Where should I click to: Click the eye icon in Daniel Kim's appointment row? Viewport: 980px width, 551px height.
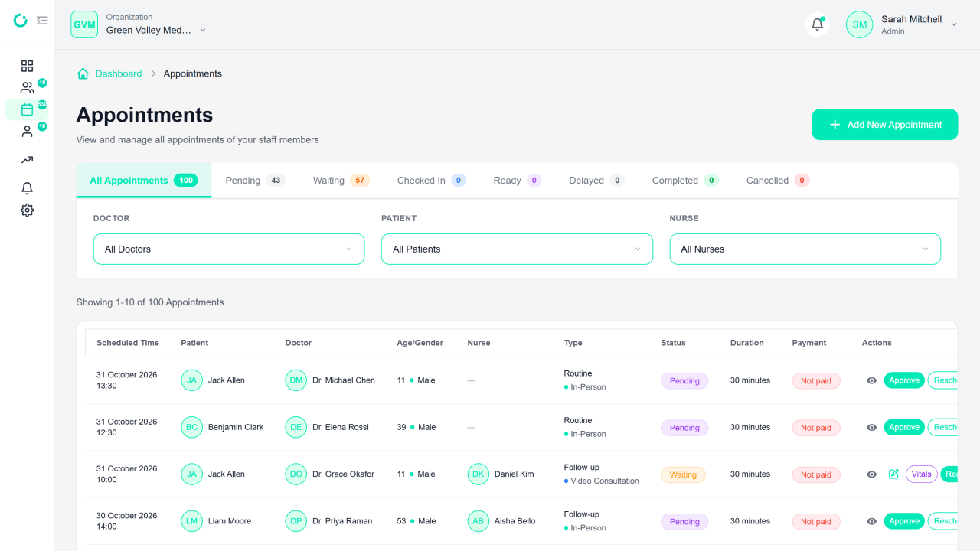coord(871,474)
